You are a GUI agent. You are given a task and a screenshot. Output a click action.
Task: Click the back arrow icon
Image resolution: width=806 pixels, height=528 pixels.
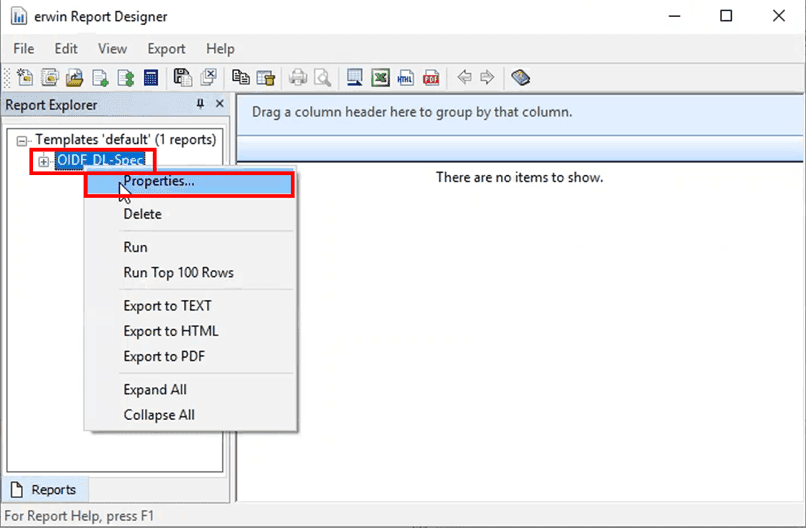(464, 78)
